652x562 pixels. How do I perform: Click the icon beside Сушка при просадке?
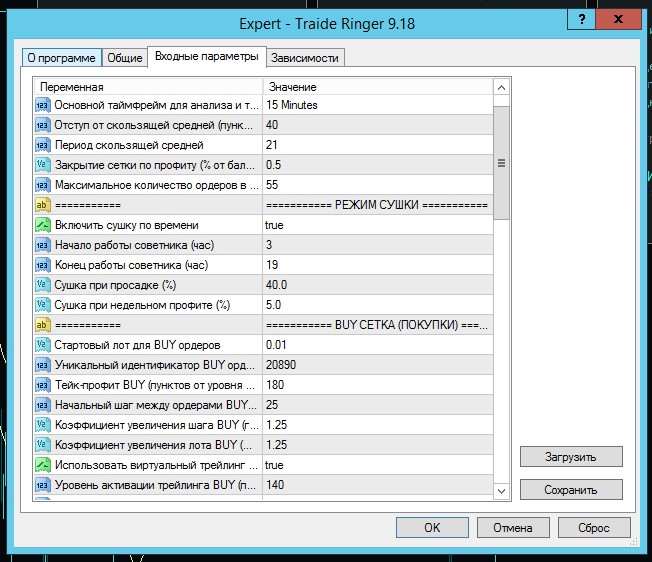tap(42, 285)
